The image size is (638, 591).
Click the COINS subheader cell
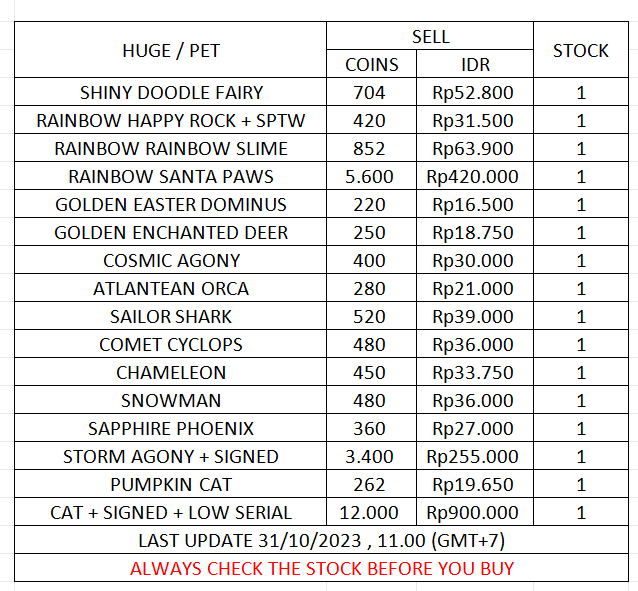pyautogui.click(x=372, y=65)
